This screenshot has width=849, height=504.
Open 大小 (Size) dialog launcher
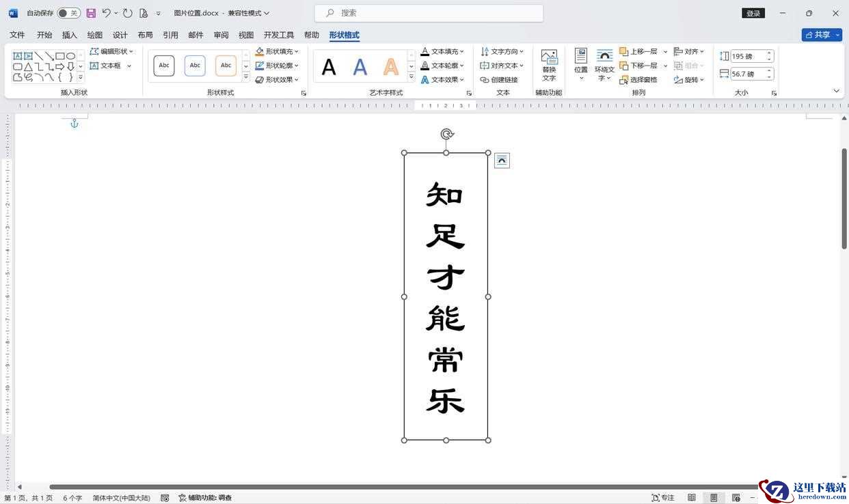click(774, 93)
